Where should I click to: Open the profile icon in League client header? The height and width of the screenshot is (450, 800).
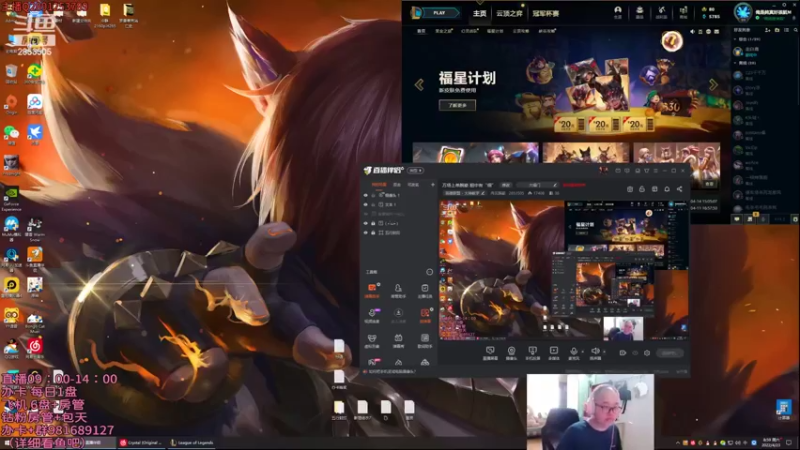[618, 10]
